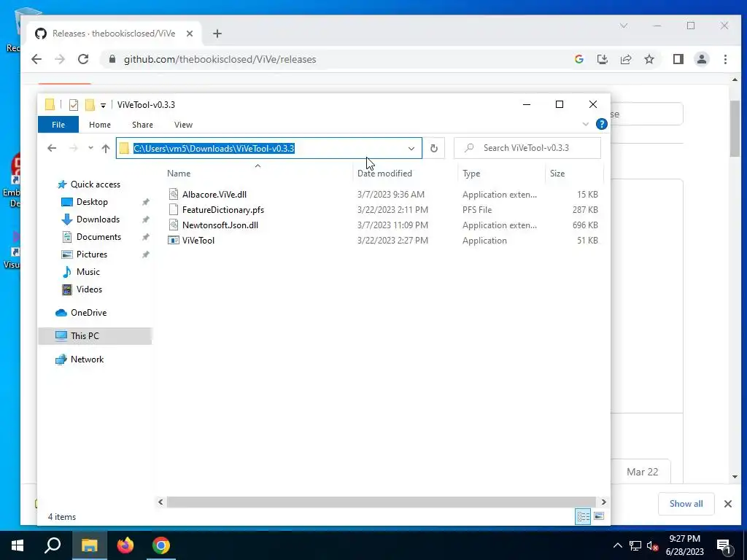
Task: Click the Search ViVeTool-v0.3.3 box
Action: [527, 148]
